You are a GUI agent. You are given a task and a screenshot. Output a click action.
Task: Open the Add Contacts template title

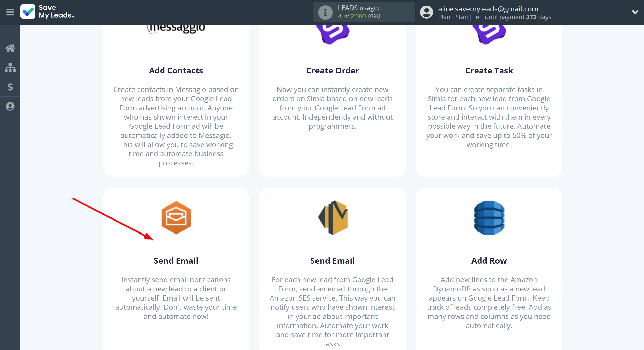(x=176, y=71)
